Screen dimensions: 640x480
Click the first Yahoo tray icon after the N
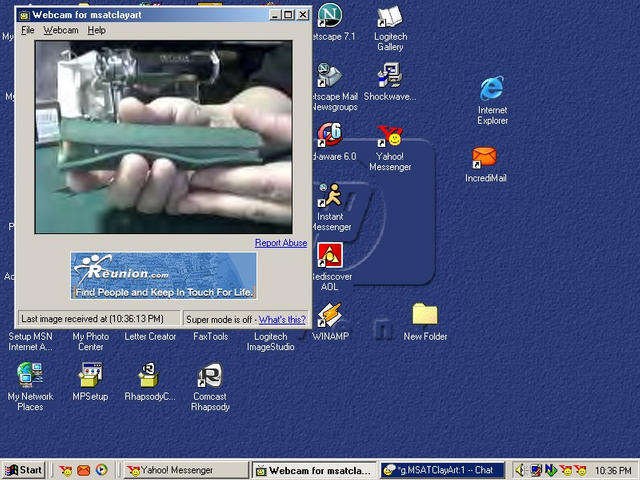(565, 471)
